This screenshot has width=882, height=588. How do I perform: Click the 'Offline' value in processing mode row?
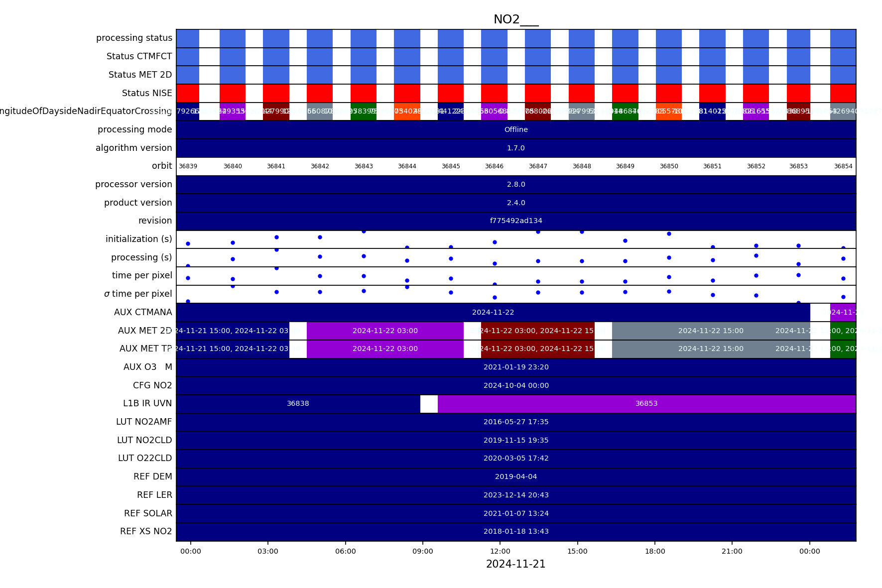pyautogui.click(x=516, y=129)
